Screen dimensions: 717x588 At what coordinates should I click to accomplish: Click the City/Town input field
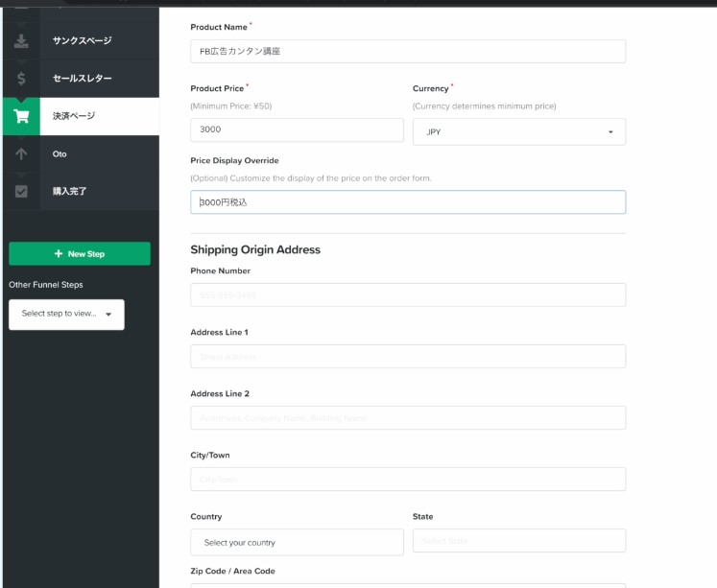point(408,479)
